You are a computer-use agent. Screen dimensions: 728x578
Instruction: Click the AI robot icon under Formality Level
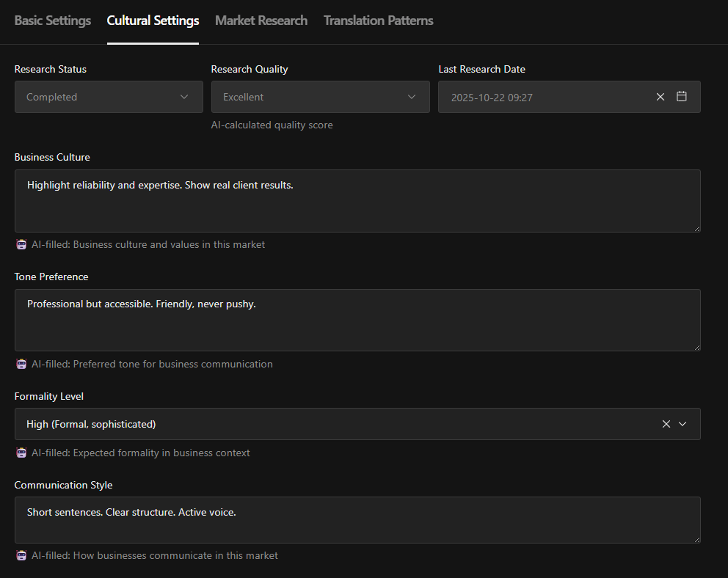click(21, 453)
